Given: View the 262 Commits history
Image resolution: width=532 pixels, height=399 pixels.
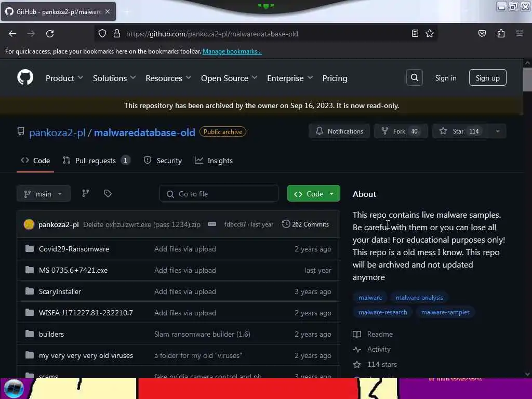Looking at the screenshot, I should pyautogui.click(x=305, y=224).
